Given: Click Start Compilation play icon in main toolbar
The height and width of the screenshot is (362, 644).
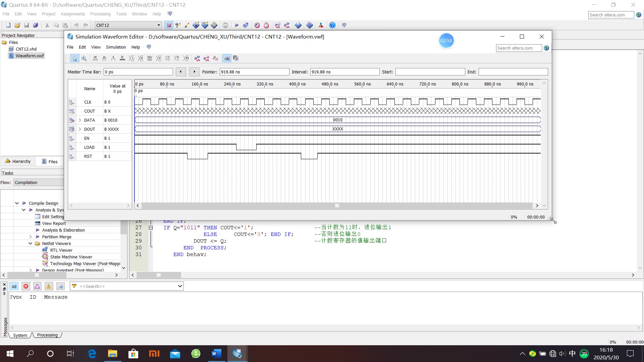Looking at the screenshot, I should [236, 25].
